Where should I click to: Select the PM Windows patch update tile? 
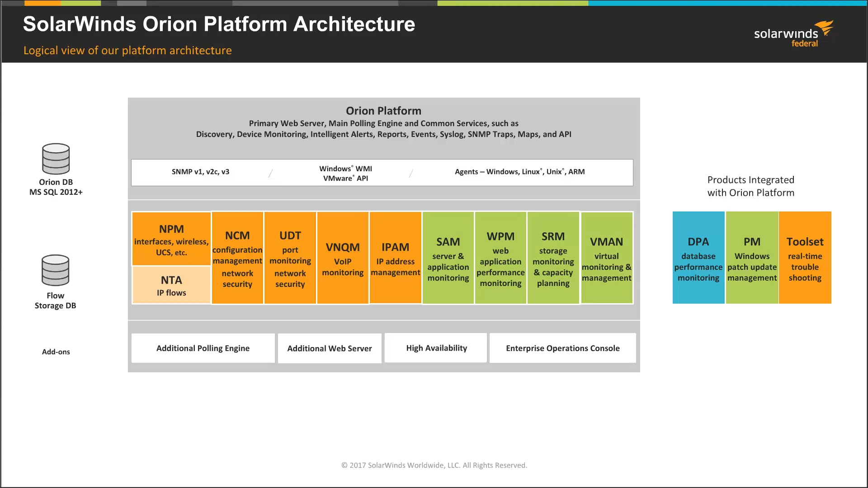pos(752,258)
